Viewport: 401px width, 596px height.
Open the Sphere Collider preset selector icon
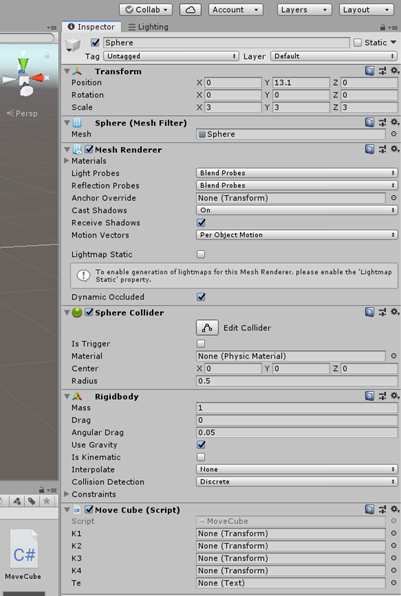point(382,312)
